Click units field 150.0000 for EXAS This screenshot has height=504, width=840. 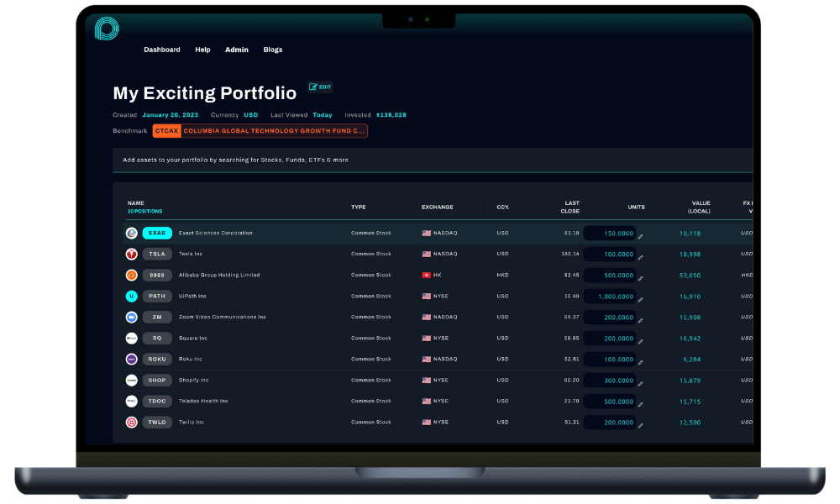tap(610, 234)
